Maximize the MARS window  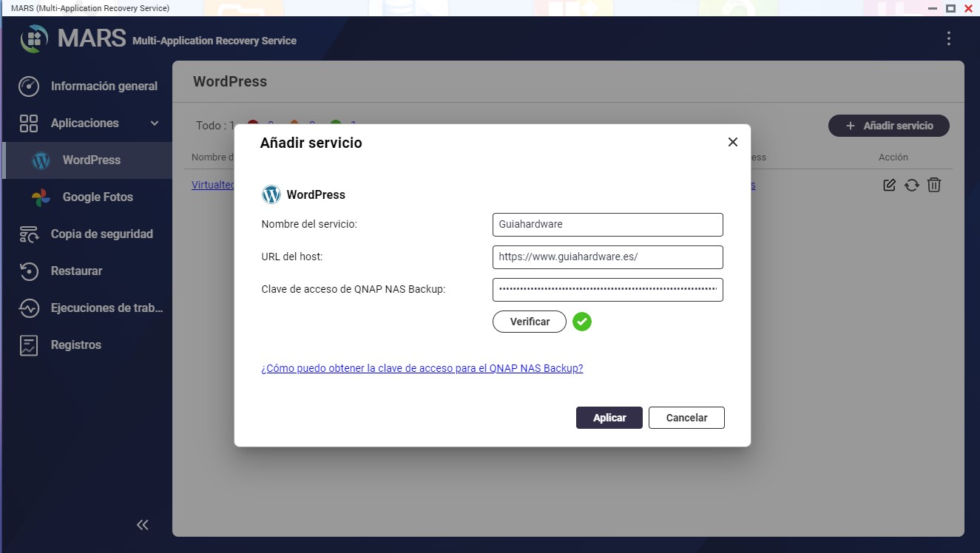(x=951, y=8)
